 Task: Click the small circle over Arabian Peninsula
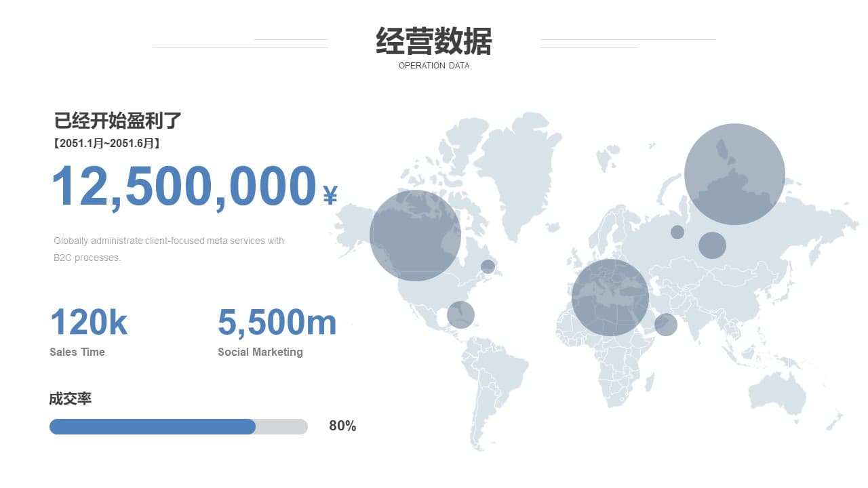coord(665,325)
